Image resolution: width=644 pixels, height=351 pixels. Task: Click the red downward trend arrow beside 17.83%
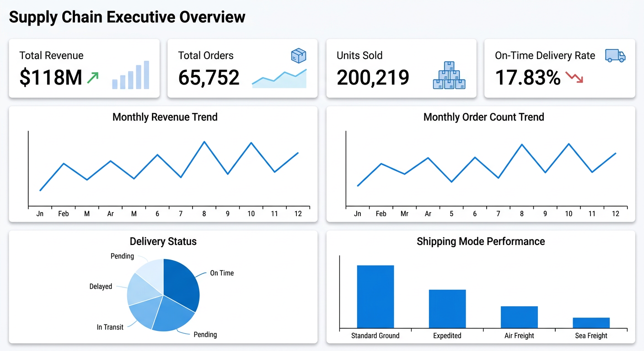[574, 77]
